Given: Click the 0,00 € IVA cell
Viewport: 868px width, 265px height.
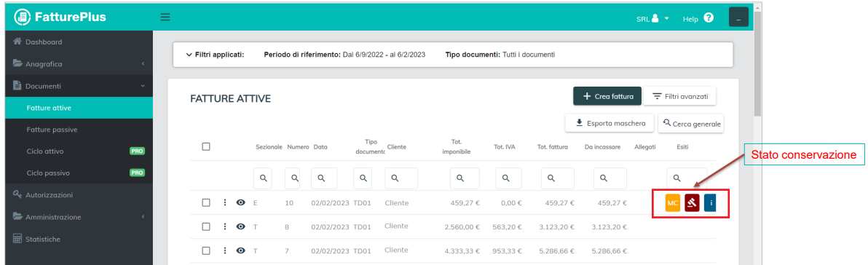Looking at the screenshot, I should pyautogui.click(x=511, y=203).
